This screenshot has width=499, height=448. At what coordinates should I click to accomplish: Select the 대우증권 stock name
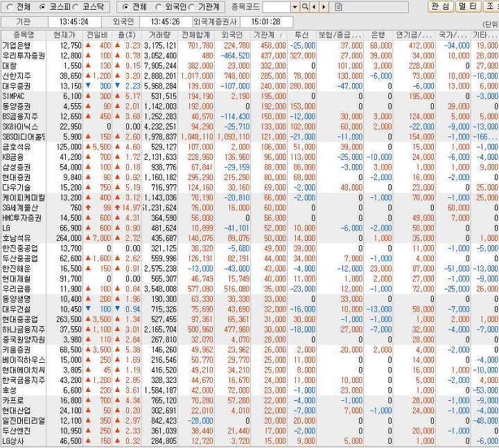click(x=16, y=86)
